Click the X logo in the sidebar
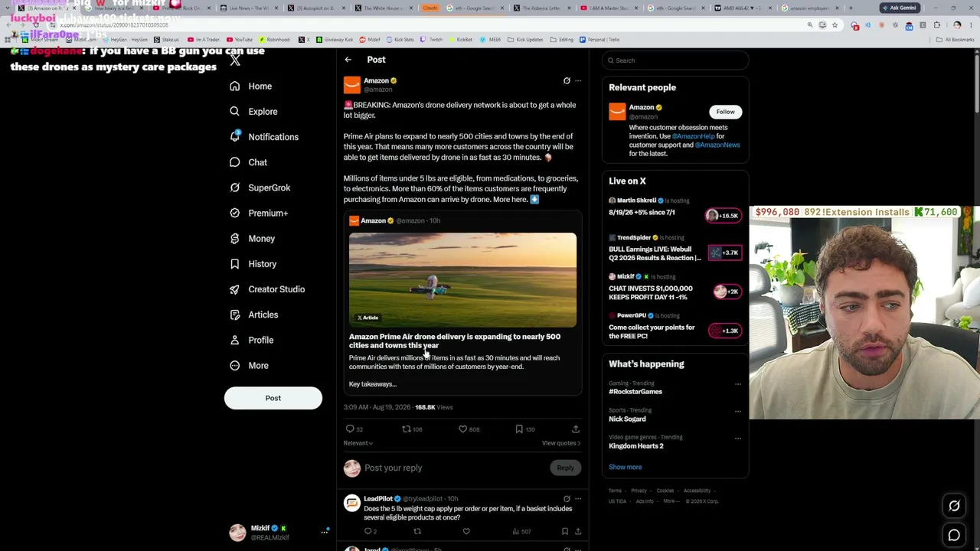This screenshot has width=980, height=551. (235, 60)
